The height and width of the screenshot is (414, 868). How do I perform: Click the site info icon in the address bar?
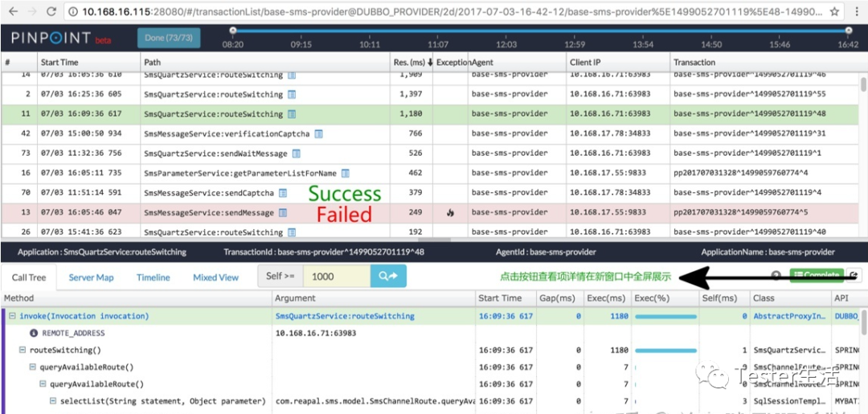(x=74, y=11)
